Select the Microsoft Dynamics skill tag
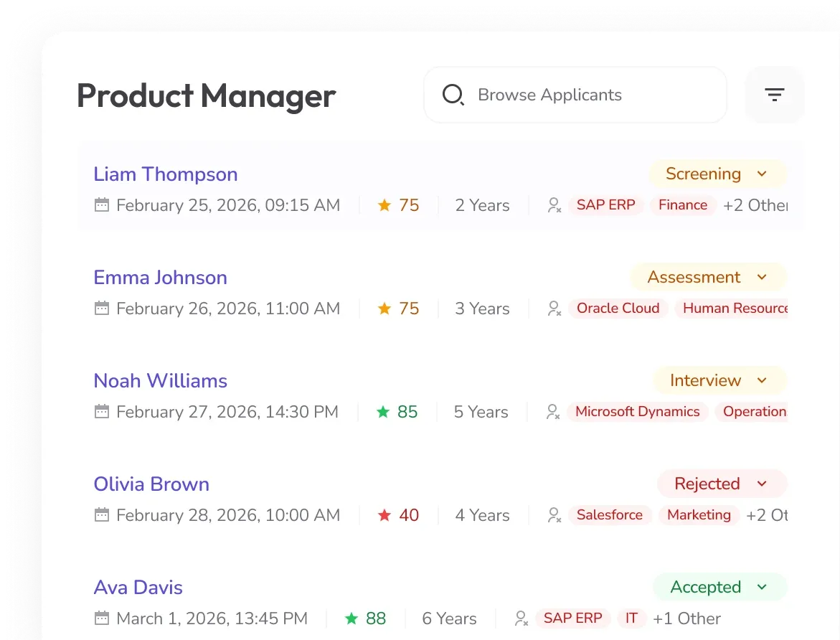 click(x=638, y=412)
